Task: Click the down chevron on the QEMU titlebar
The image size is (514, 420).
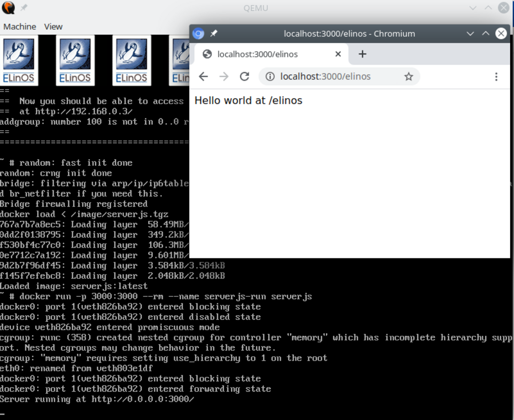Action: tap(472, 8)
